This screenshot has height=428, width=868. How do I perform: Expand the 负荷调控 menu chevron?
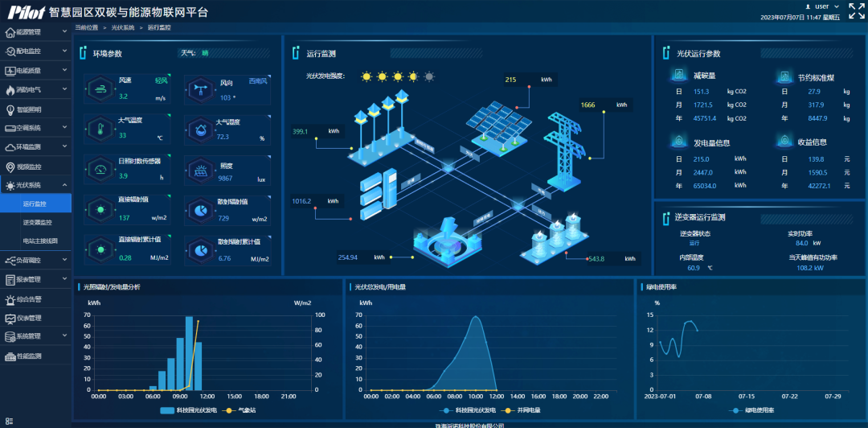[64, 260]
